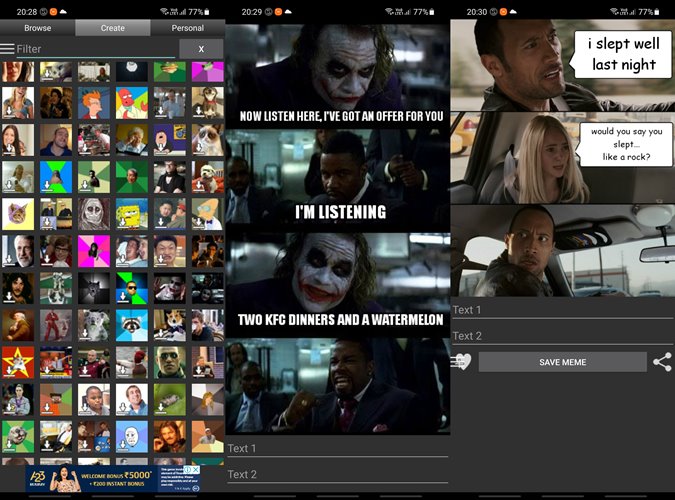Select the cartoon face on blue template

click(132, 436)
